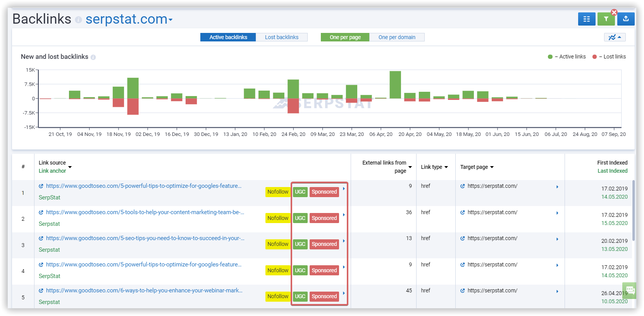
Task: Expand row 3 source arrow after Sponsored
Action: coord(344,241)
